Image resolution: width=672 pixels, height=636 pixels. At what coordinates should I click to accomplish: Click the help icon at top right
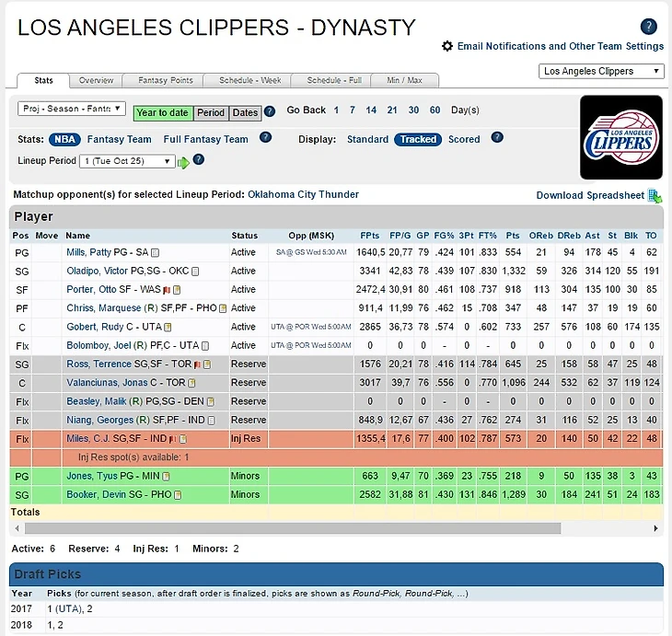click(649, 26)
